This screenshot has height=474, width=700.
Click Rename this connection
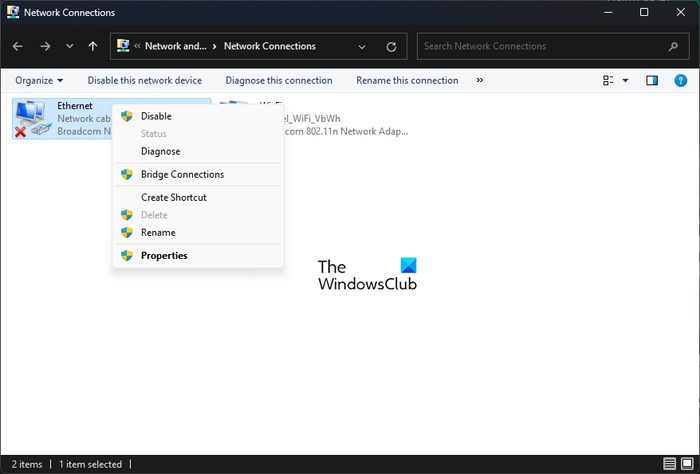(407, 80)
